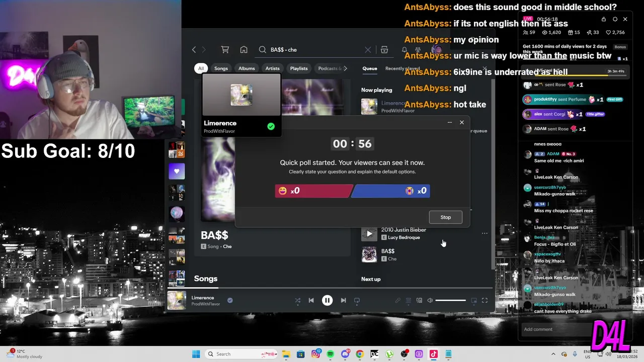Open Google Chrome from the taskbar
644x362 pixels.
point(359,354)
